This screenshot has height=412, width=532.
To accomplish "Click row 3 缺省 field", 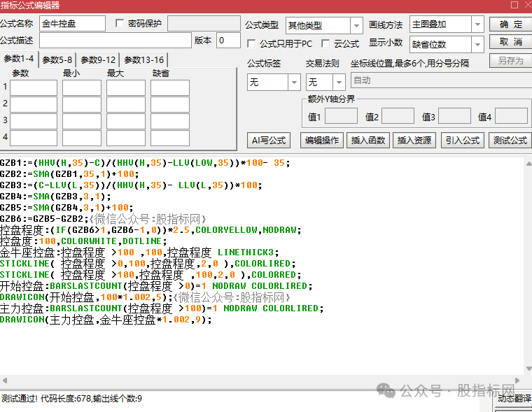I will coord(170,121).
